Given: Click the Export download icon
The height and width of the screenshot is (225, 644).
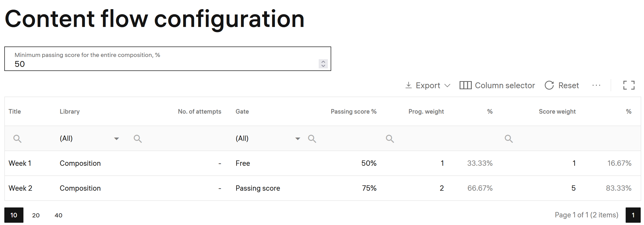Looking at the screenshot, I should [408, 85].
